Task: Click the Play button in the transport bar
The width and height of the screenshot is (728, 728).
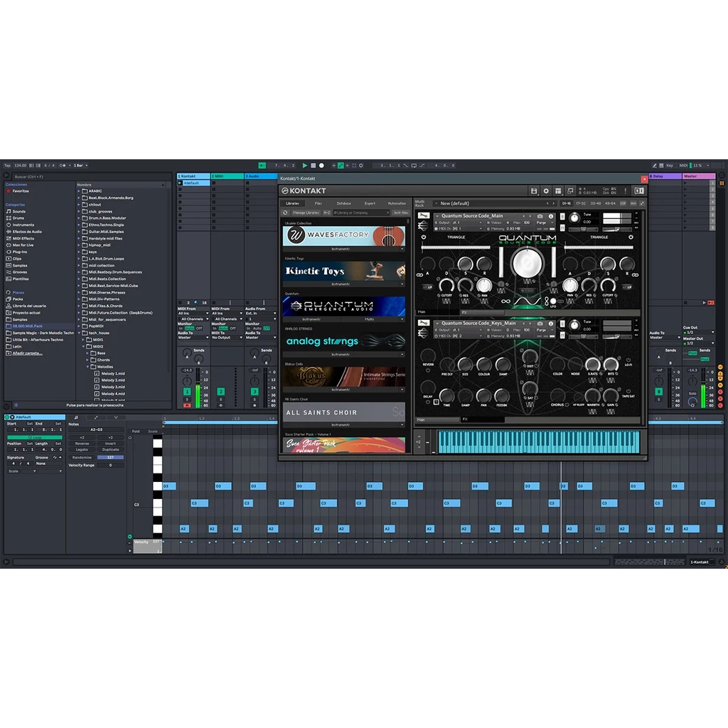Action: (x=304, y=165)
